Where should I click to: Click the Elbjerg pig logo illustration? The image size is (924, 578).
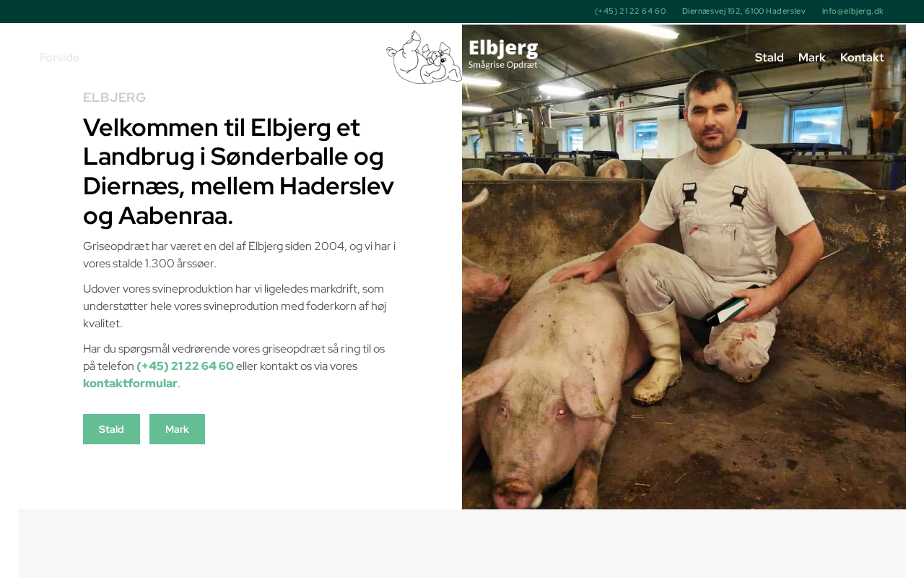[x=424, y=57]
